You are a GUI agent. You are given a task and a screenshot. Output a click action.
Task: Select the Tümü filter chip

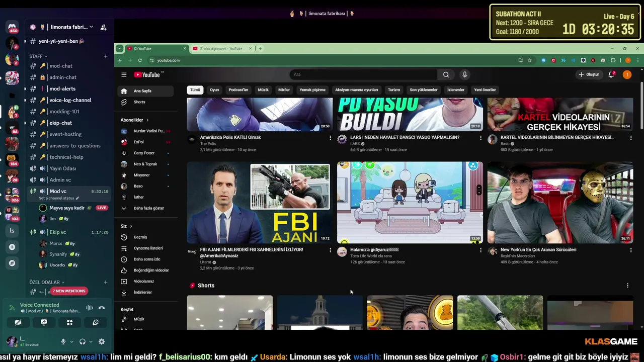coord(195,90)
